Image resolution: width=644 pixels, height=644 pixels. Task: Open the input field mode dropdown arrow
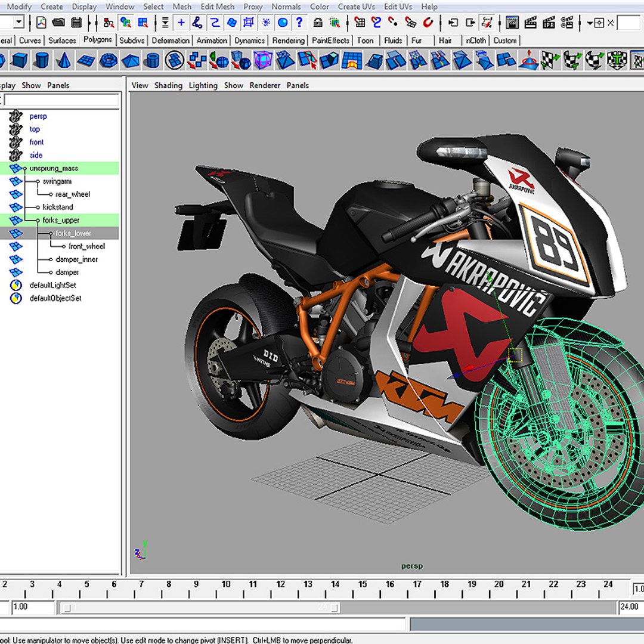(590, 23)
